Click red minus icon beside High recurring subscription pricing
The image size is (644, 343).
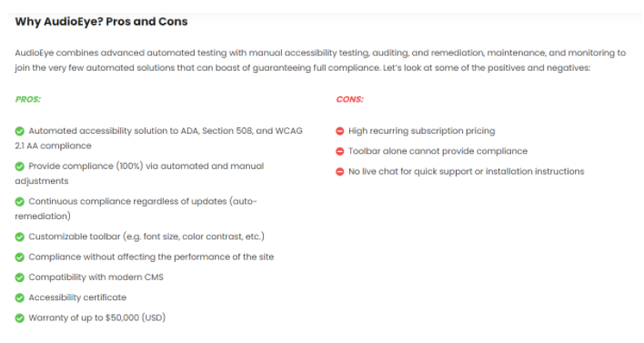tap(339, 131)
